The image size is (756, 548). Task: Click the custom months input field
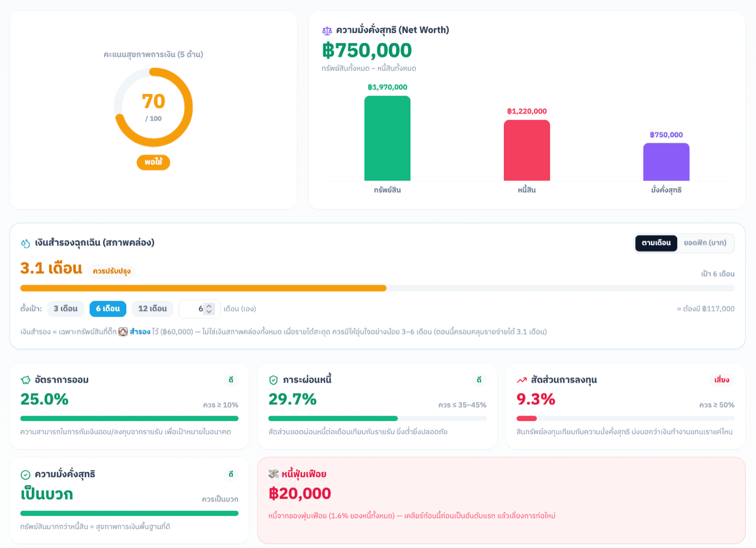pyautogui.click(x=199, y=309)
